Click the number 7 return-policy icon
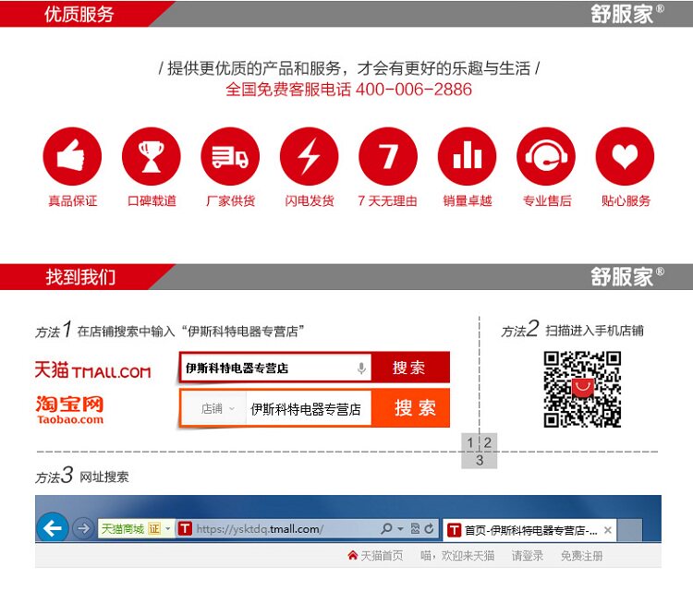This screenshot has height=616, width=693. pos(388,156)
